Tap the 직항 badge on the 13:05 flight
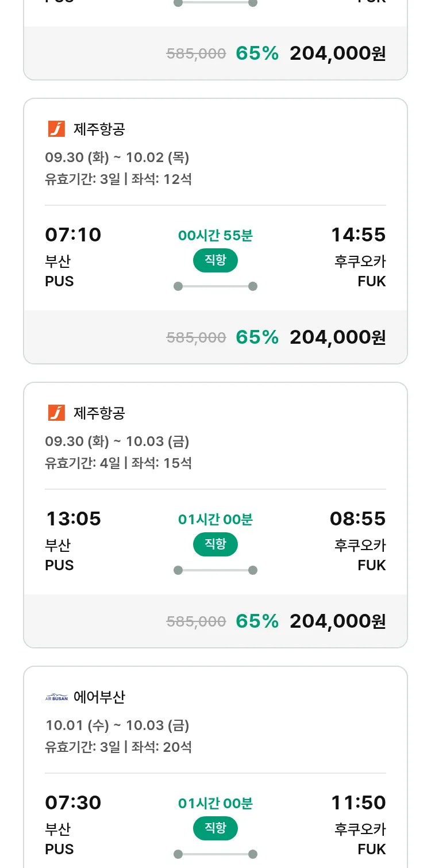Image resolution: width=431 pixels, height=868 pixels. pyautogui.click(x=215, y=544)
